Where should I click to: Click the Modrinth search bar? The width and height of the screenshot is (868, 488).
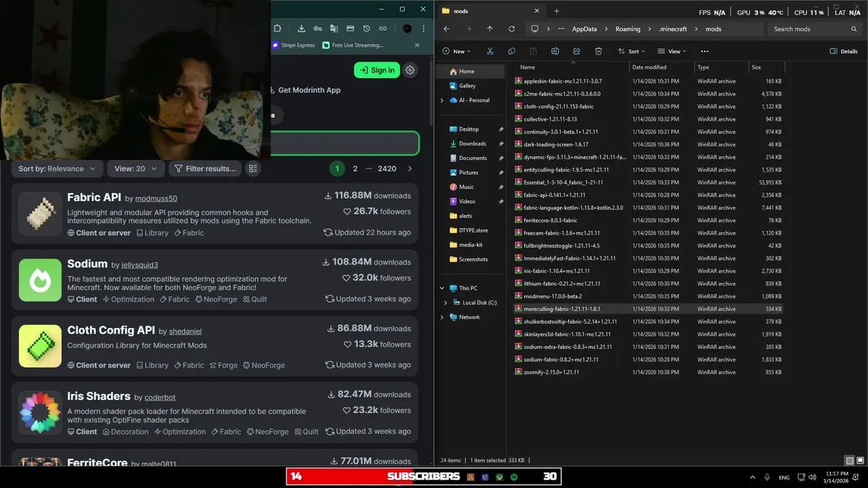tap(344, 143)
